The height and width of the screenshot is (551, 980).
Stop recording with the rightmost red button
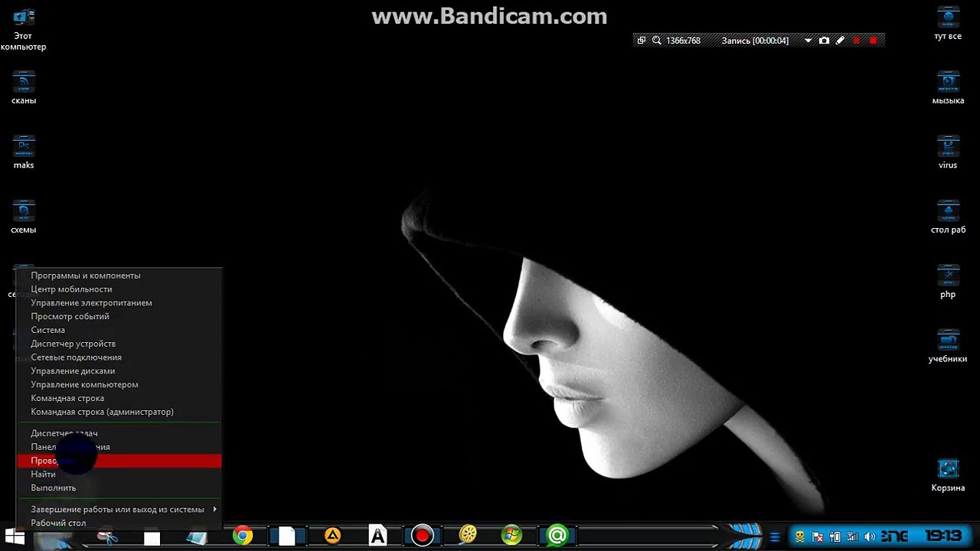(x=873, y=41)
